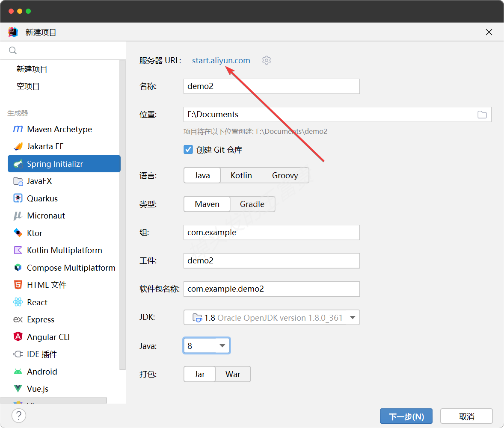Select 新建项目 in the left list
The height and width of the screenshot is (428, 504).
pyautogui.click(x=32, y=69)
